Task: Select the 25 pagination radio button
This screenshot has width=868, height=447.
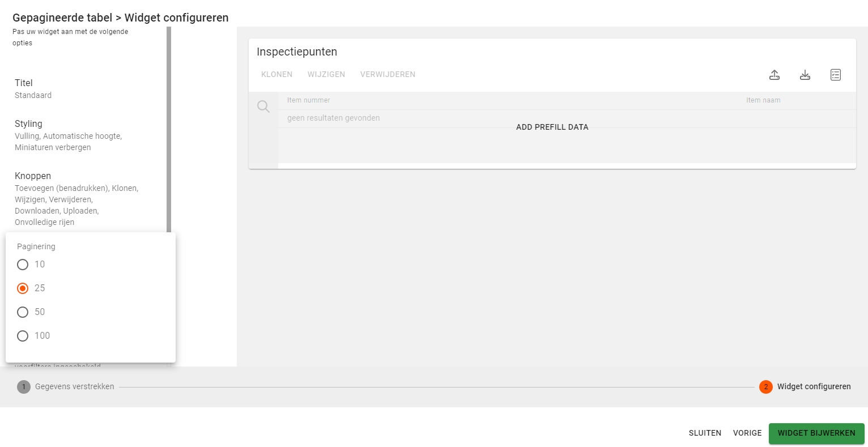Action: tap(23, 288)
